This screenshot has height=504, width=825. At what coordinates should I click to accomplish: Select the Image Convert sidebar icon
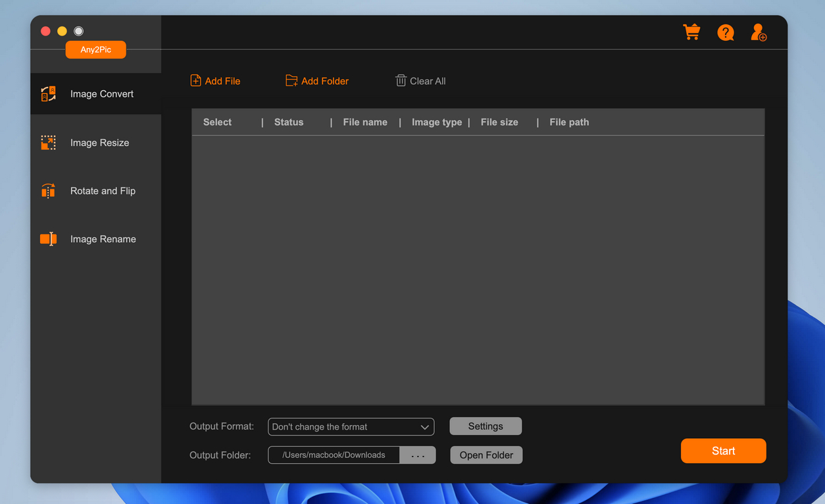[48, 93]
